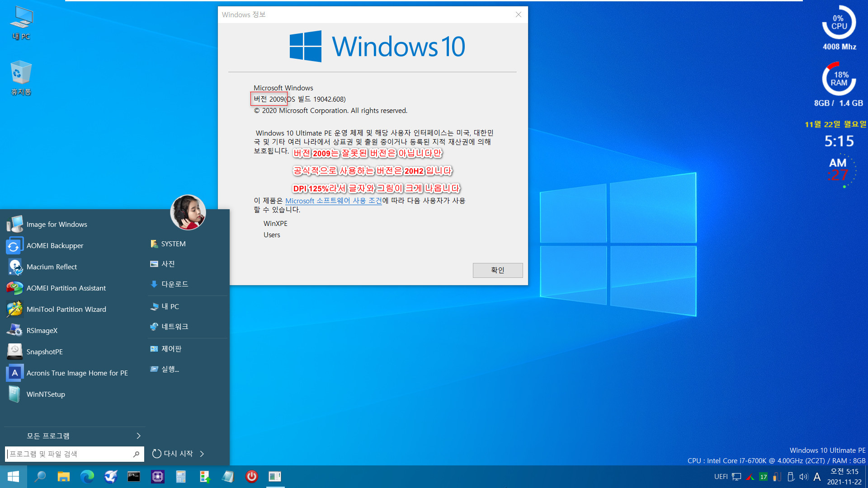This screenshot has width=868, height=488.
Task: Open 제어판 in start menu
Action: pos(188,348)
